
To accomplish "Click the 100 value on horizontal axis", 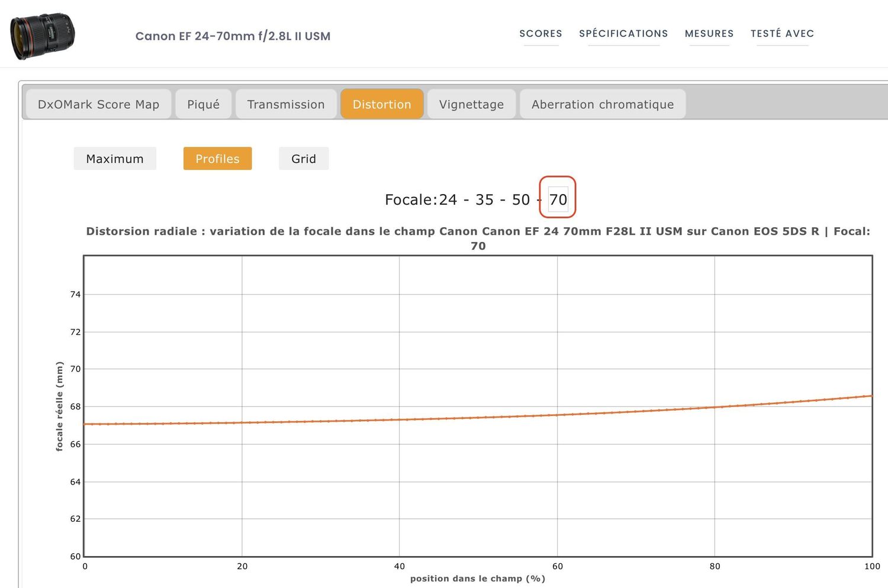I will coord(872,566).
